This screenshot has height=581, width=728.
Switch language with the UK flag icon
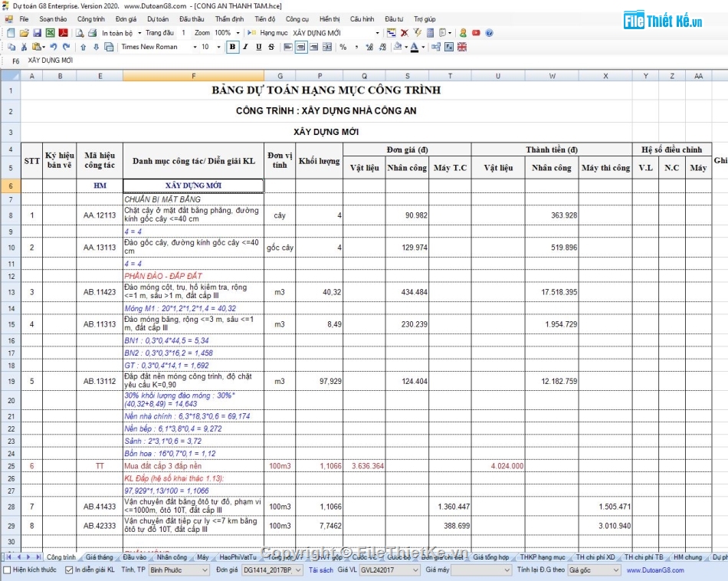coord(462,47)
